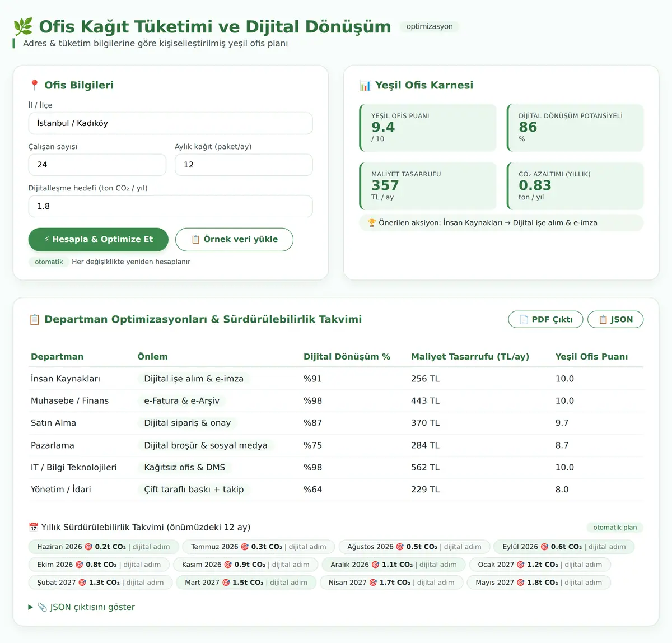Click the 443 TL savings value
This screenshot has height=643, width=672.
click(x=425, y=401)
